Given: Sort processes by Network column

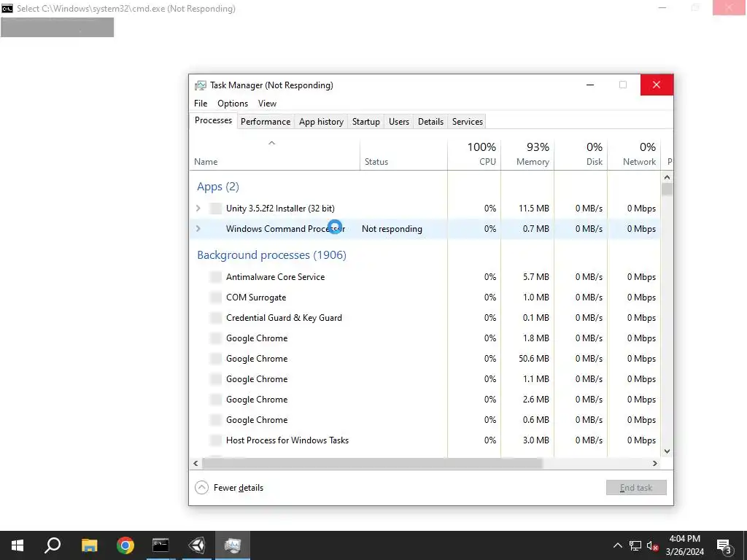Looking at the screenshot, I should point(634,155).
